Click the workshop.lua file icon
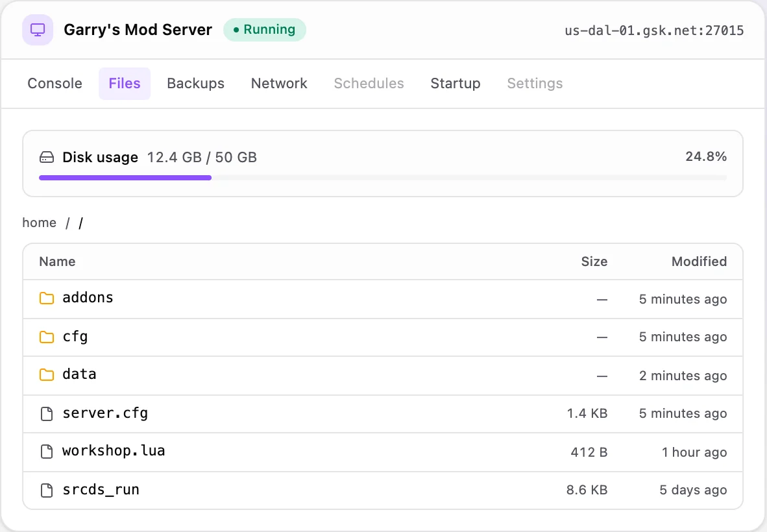Image resolution: width=767 pixels, height=532 pixels. click(x=47, y=452)
